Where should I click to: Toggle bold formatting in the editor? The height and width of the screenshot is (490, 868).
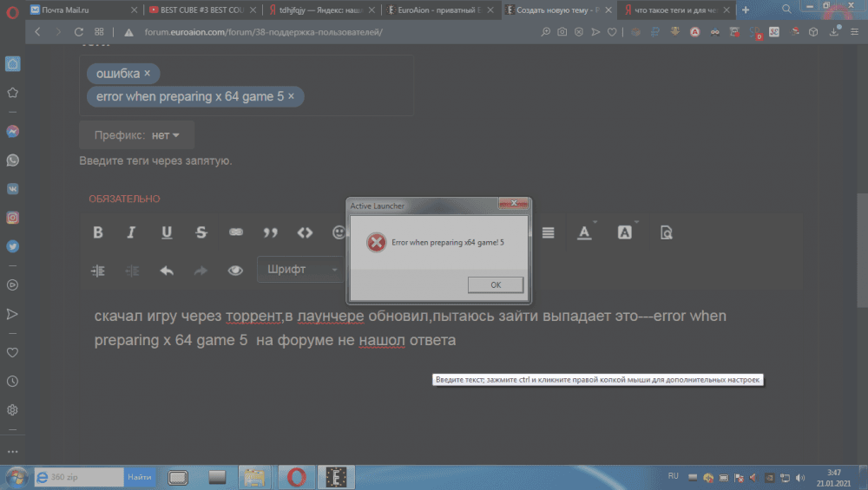(x=98, y=232)
